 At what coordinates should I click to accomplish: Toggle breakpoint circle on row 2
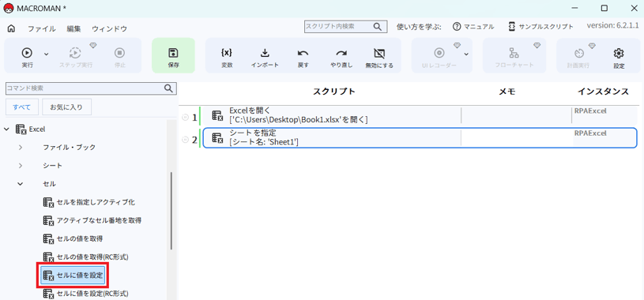pyautogui.click(x=185, y=140)
